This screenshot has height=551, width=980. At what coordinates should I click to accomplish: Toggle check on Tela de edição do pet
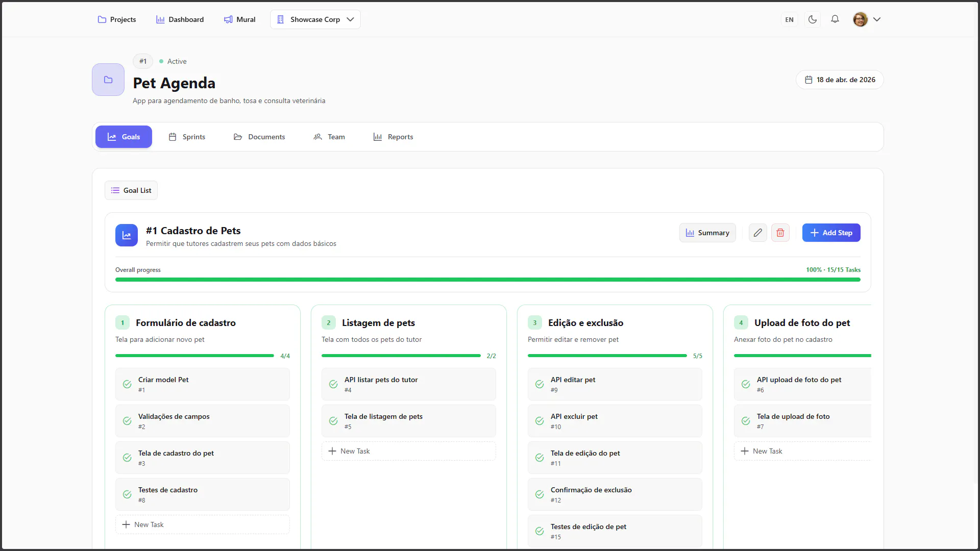(540, 458)
